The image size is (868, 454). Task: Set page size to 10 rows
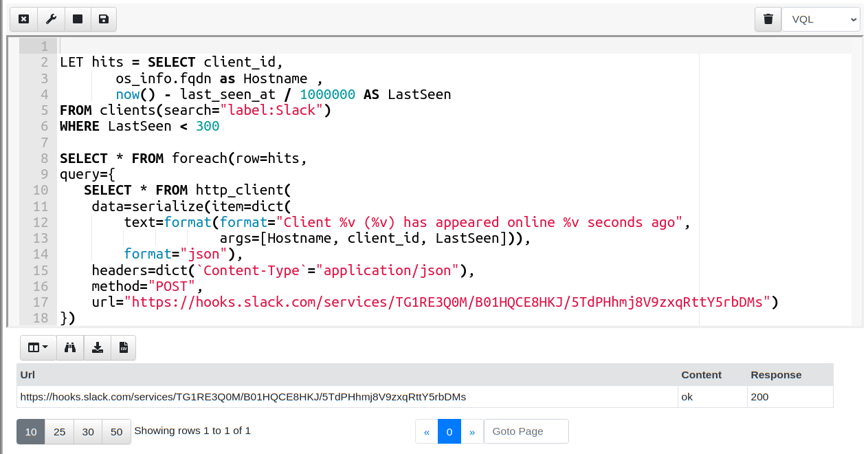[31, 432]
